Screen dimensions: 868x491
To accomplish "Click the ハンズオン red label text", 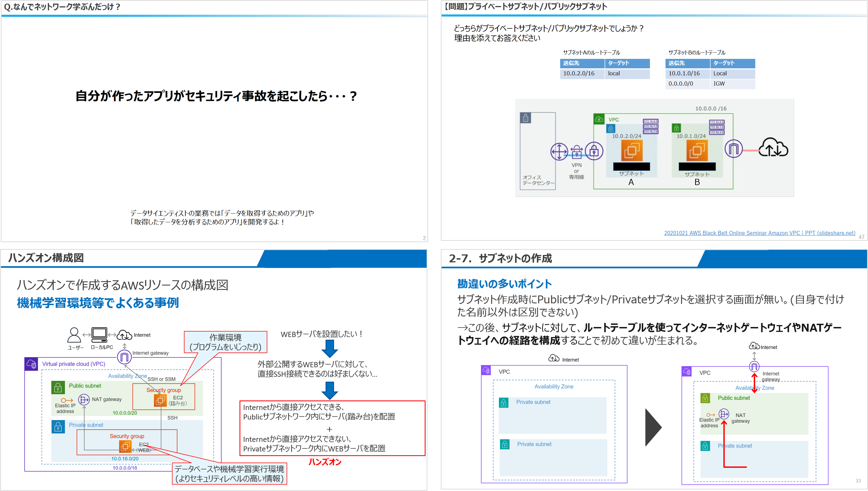I will pos(325,462).
